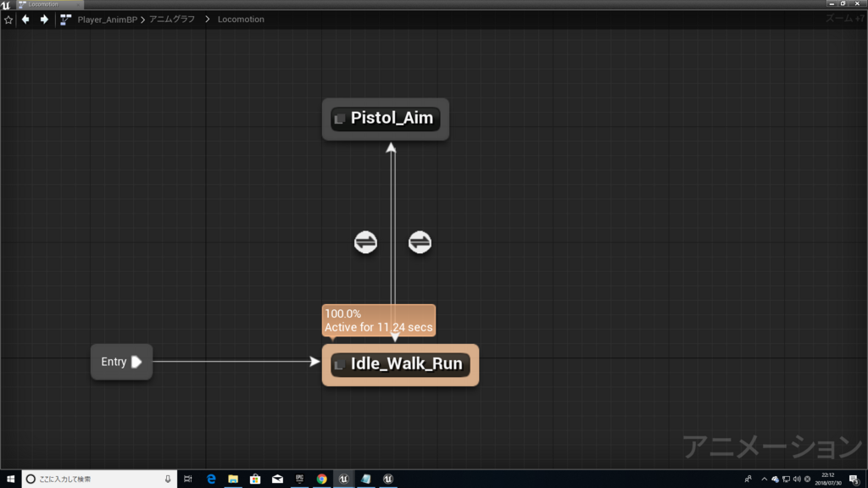Click the volume icon in system tray
This screenshot has width=868, height=488.
point(797,480)
